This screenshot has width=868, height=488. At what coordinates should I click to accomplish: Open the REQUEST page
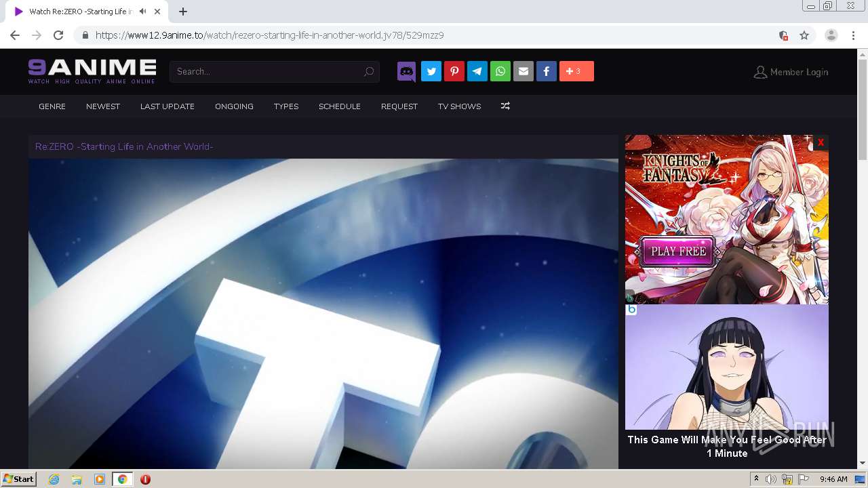pyautogui.click(x=399, y=106)
